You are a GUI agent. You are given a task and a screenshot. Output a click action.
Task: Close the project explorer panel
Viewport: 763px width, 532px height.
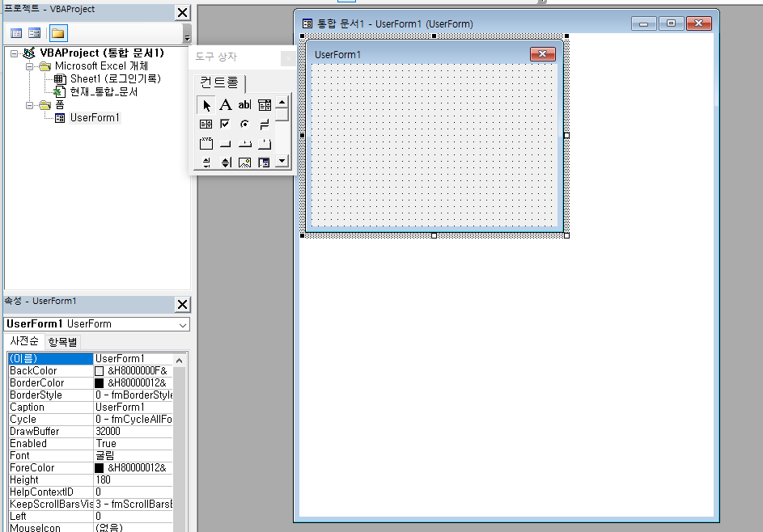coord(183,13)
